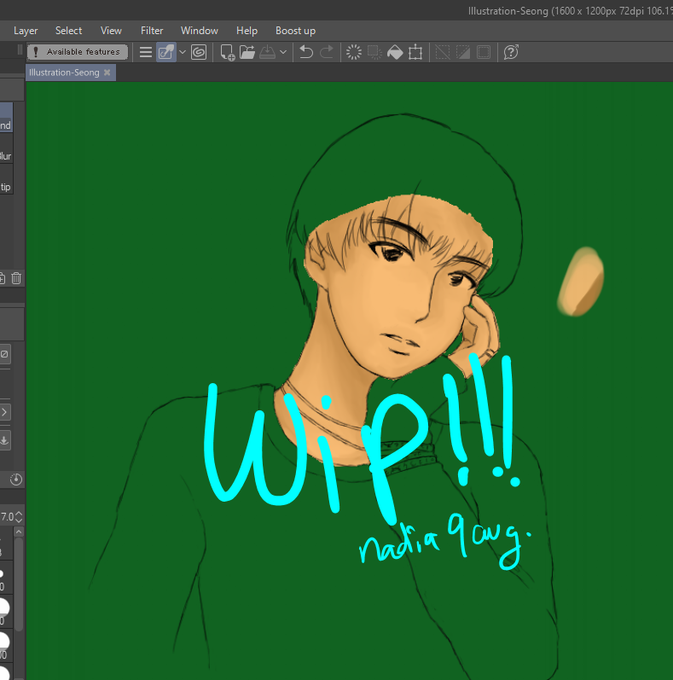Click the Deselect icon
The width and height of the screenshot is (673, 680).
[x=442, y=52]
